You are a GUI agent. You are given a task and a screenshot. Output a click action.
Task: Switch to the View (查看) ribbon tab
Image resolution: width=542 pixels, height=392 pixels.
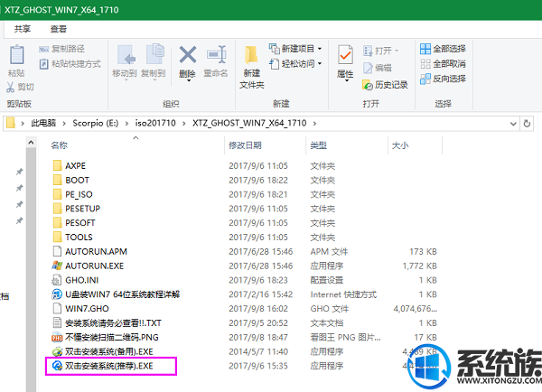click(58, 29)
